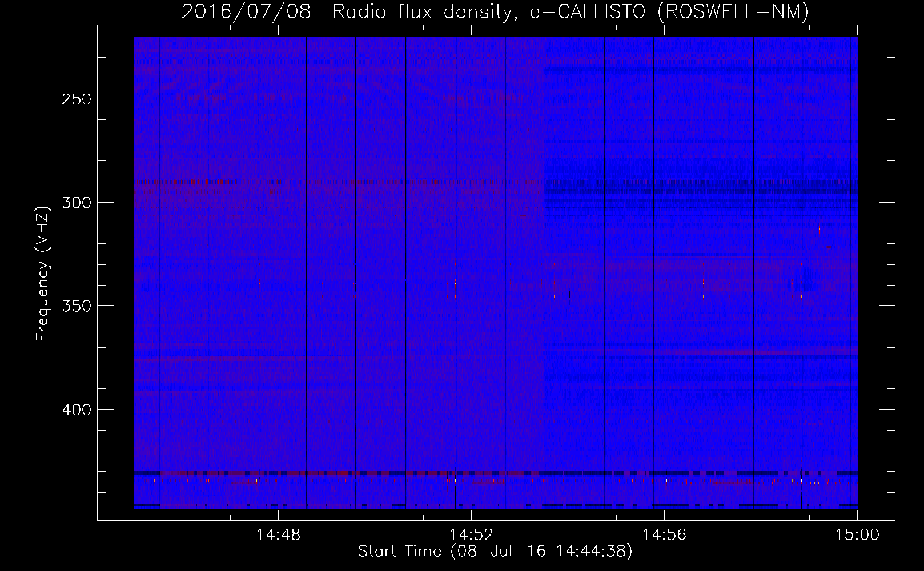The width and height of the screenshot is (924, 571).
Task: Click the 'Start Time (08-Jul-16 14:44:38)' label
Action: (495, 552)
